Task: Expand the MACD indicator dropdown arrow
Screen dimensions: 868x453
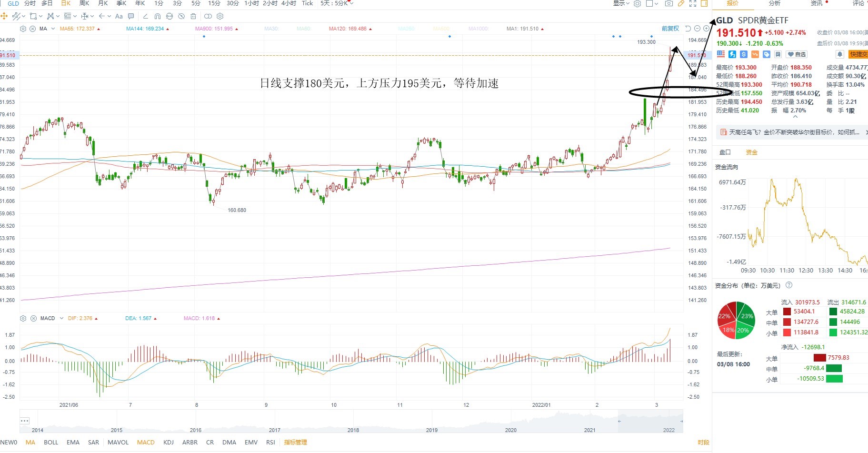Action: tap(61, 318)
